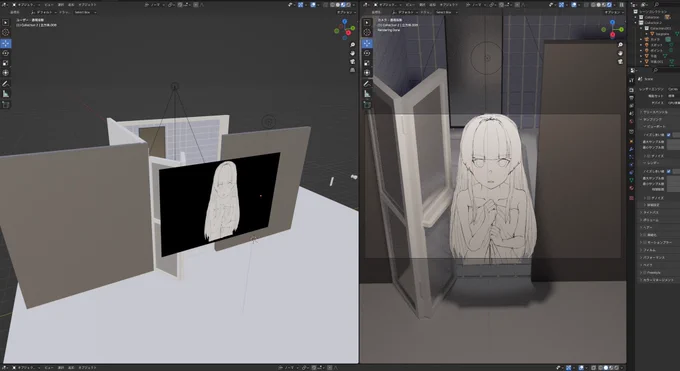Screen dimensions: 680x371
Task: Select the Annotate tool in right camera viewport
Action: (367, 84)
